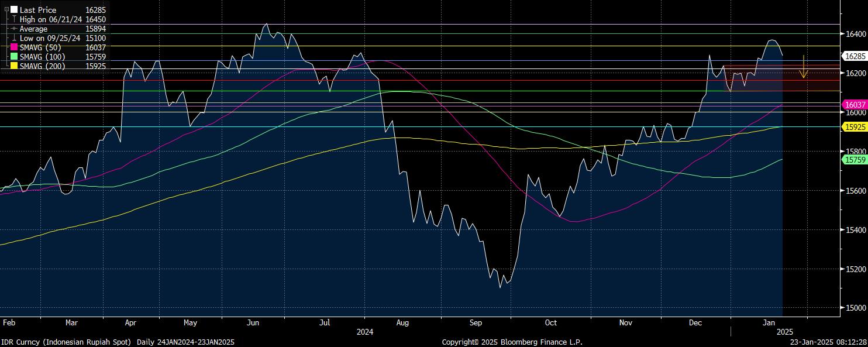This screenshot has width=868, height=347.
Task: Click the Average marker icon in legend
Action: point(14,29)
